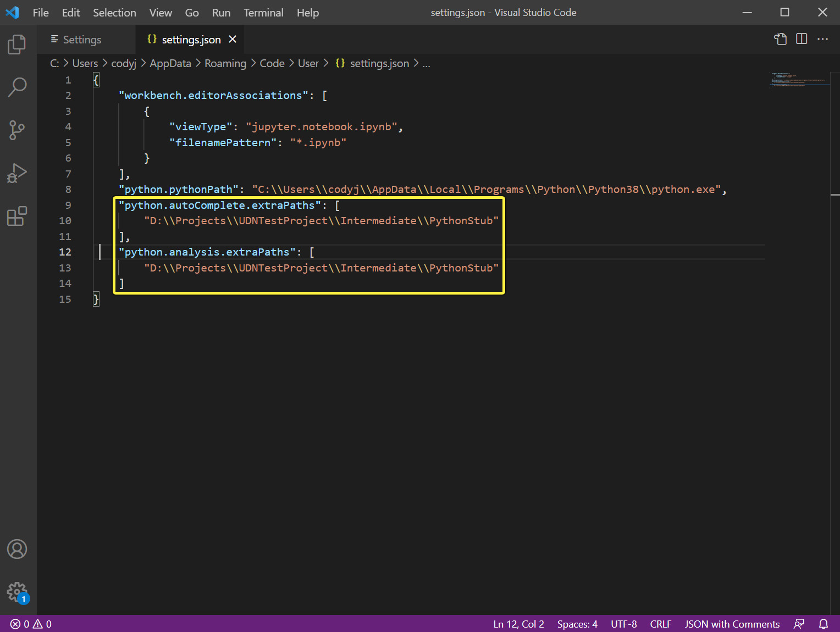Change indentation via Spaces: 4
This screenshot has height=632, width=840.
tap(577, 624)
